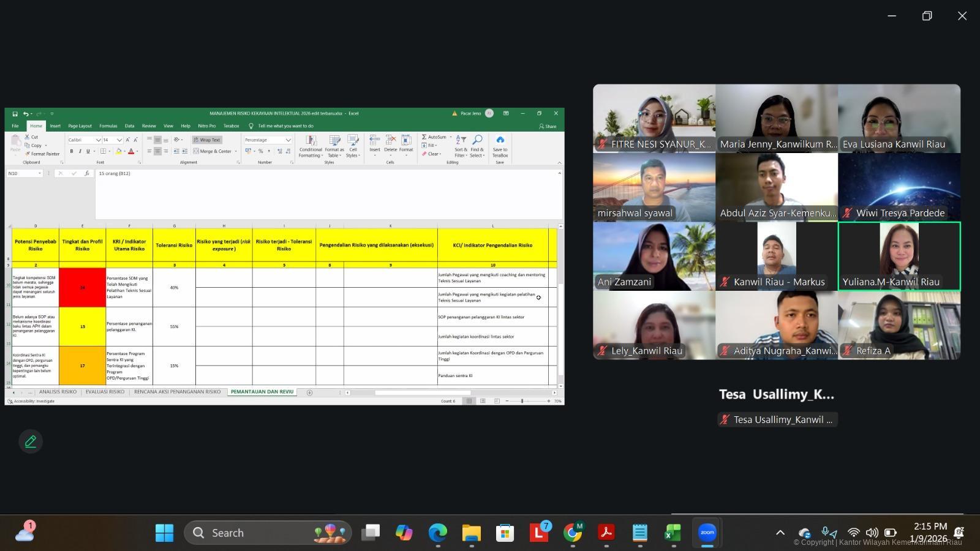Switch to the ANALISIS RISIKO sheet tab
This screenshot has width=980, height=551.
coord(58,392)
